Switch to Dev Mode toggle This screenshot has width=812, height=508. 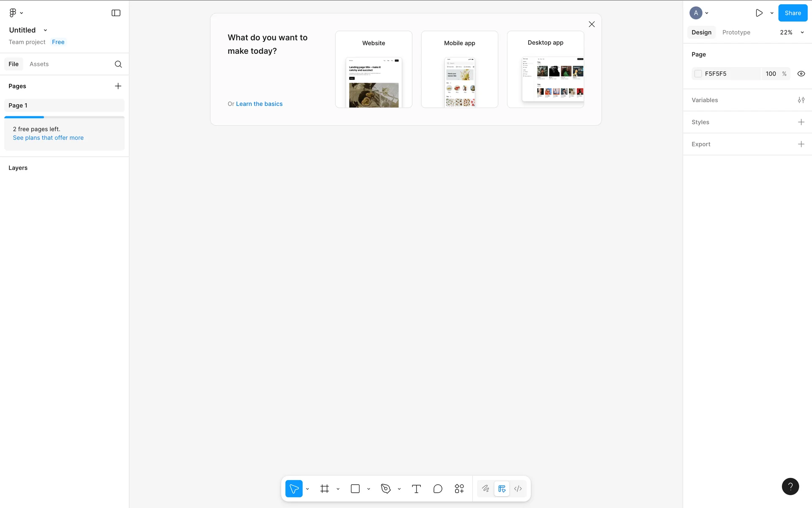tap(518, 489)
